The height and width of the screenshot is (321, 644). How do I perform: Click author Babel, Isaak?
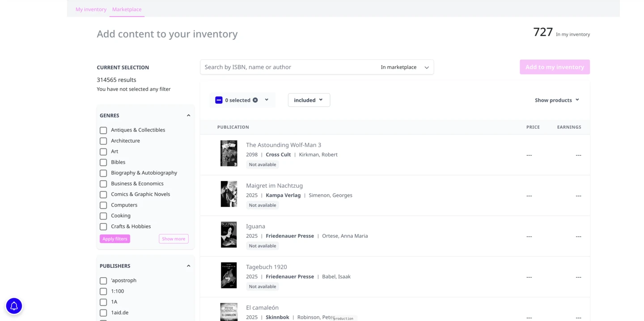click(336, 277)
